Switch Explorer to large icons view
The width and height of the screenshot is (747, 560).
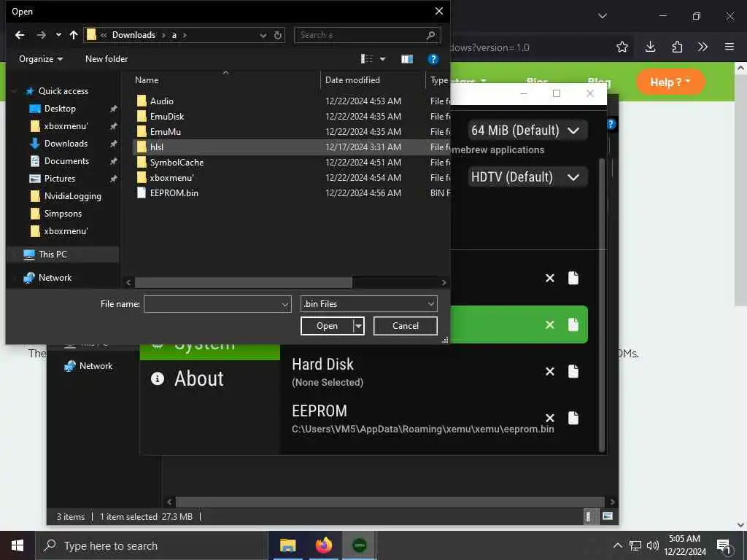[608, 516]
